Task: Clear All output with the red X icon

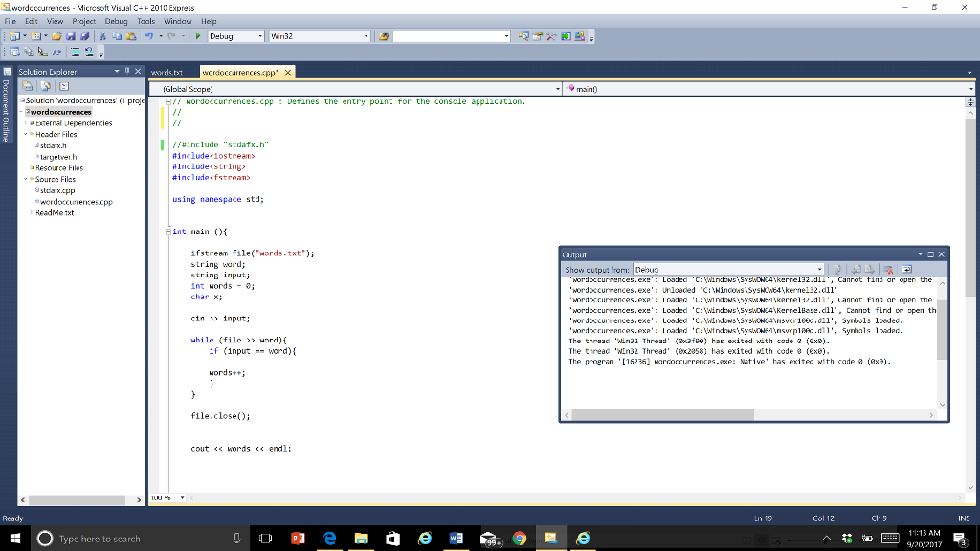Action: pyautogui.click(x=889, y=269)
